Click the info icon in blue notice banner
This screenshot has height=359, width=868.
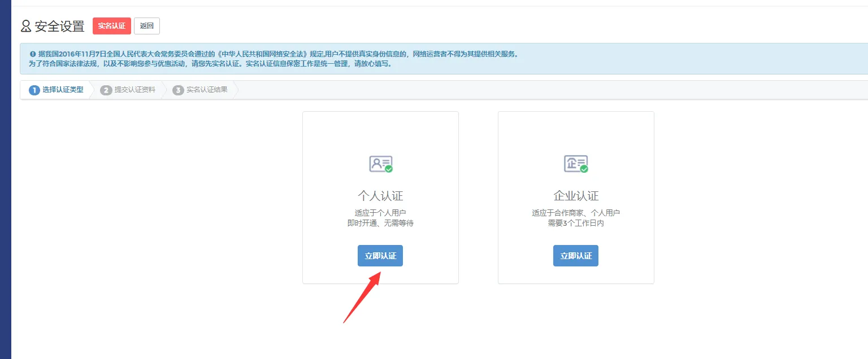(33, 54)
